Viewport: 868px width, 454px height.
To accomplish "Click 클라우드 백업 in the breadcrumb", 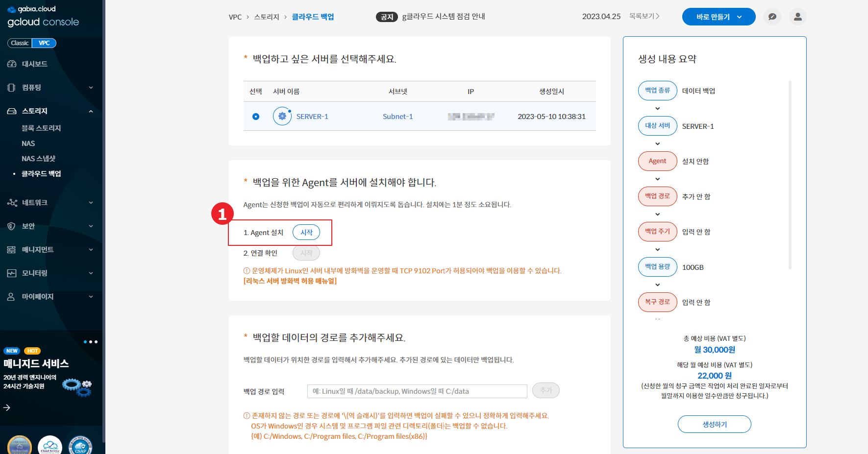I will point(313,17).
